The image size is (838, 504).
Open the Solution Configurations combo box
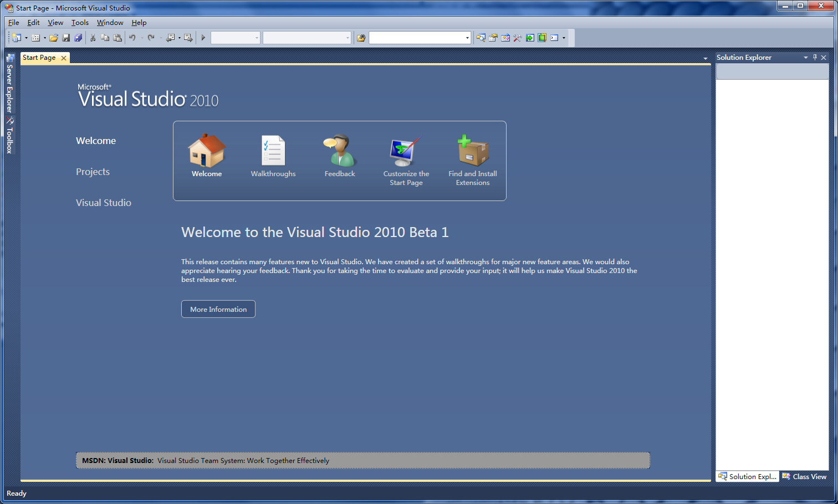(x=236, y=38)
